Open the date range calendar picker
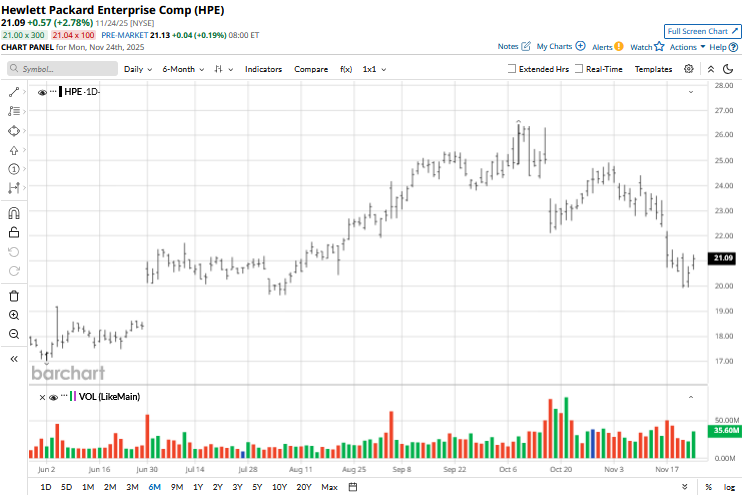The image size is (747, 495). [x=353, y=487]
